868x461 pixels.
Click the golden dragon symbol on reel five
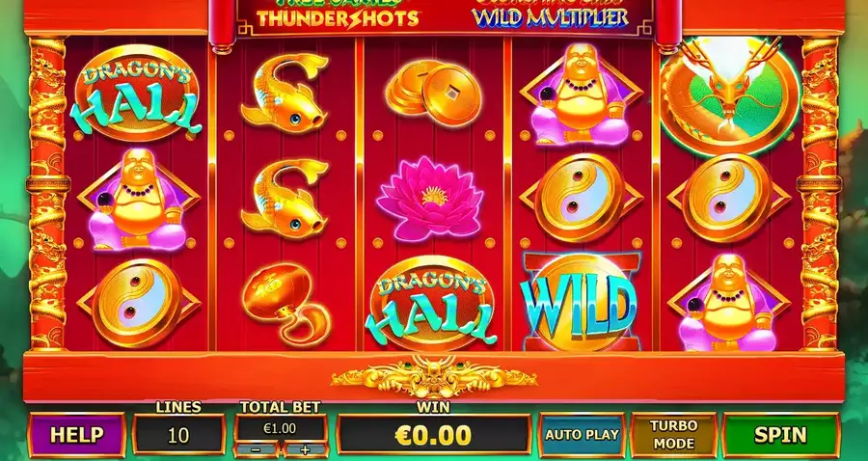[x=730, y=95]
